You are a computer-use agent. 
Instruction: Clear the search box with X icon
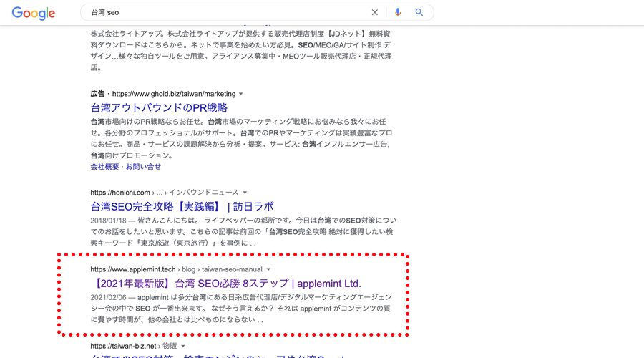374,12
